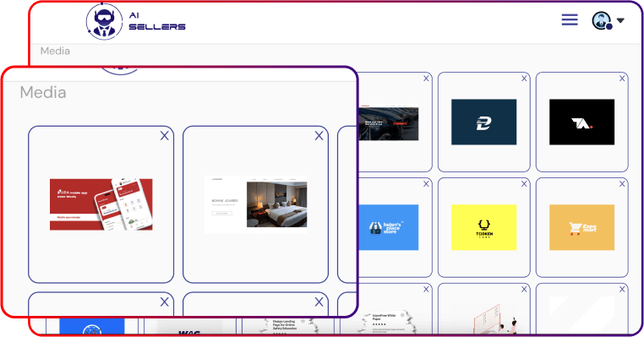Remove the Tooken Labs media card
Viewport: 644px width, 337px height.
(x=524, y=184)
